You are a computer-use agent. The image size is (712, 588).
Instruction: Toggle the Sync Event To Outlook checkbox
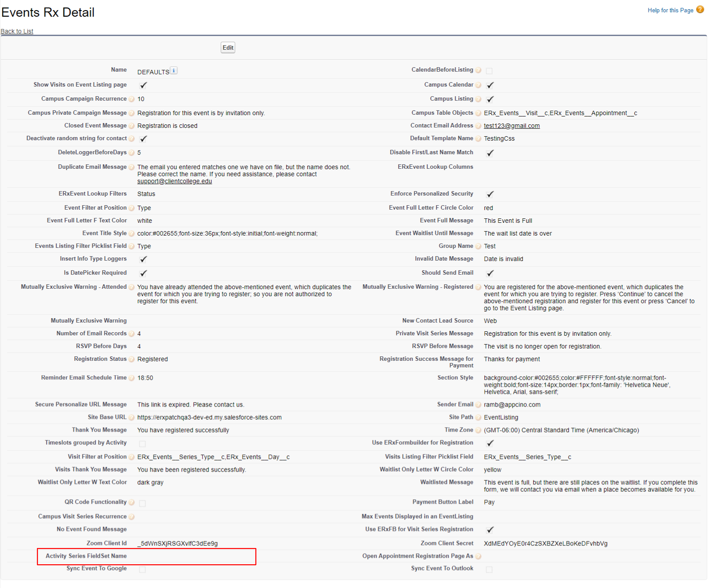489,570
